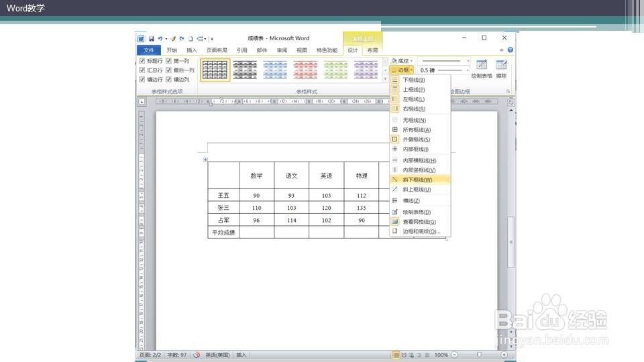Toggle the 镶边行 checkbox
The height and width of the screenshot is (362, 644).
[x=142, y=79]
